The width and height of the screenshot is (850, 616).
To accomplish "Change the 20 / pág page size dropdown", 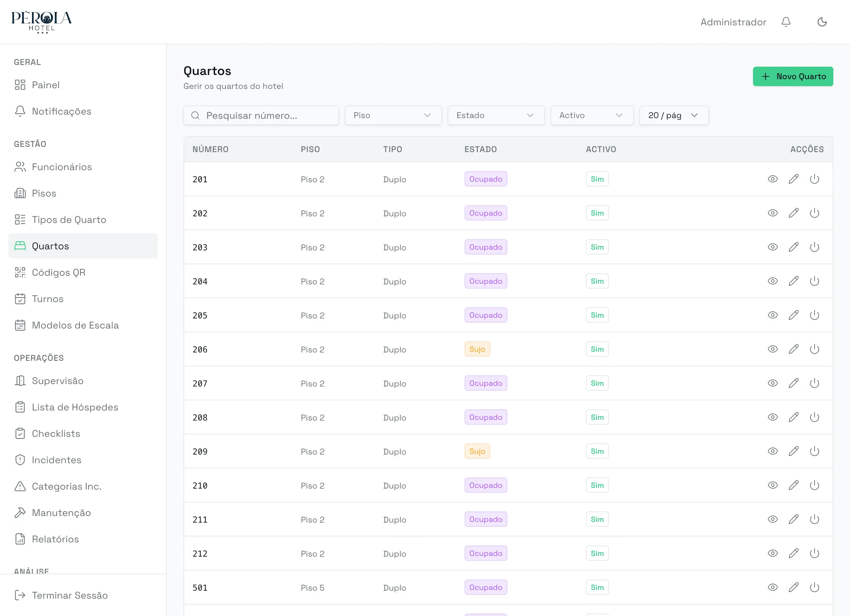I will 673,115.
